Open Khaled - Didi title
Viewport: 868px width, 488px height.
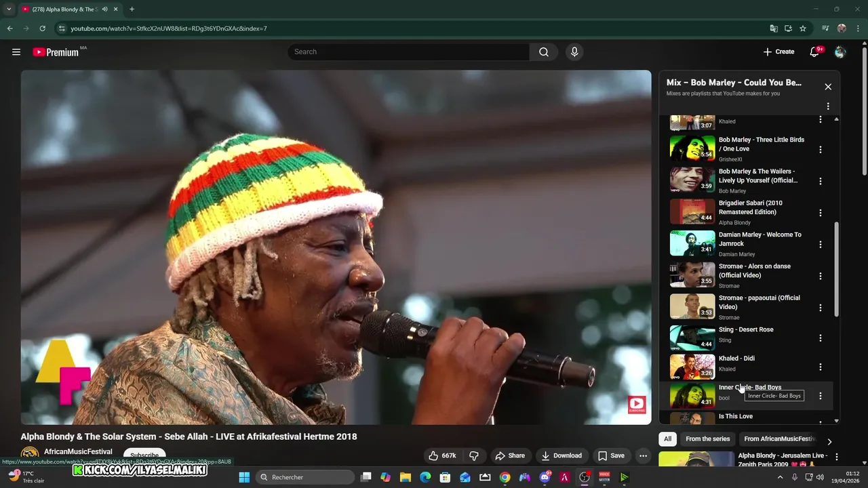tap(736, 359)
